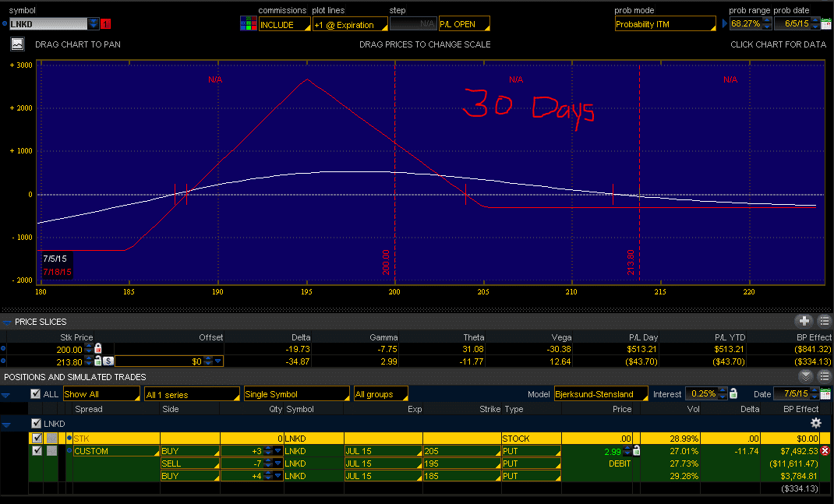
Task: Click gray square in CUSTOM row
Action: tap(51, 451)
